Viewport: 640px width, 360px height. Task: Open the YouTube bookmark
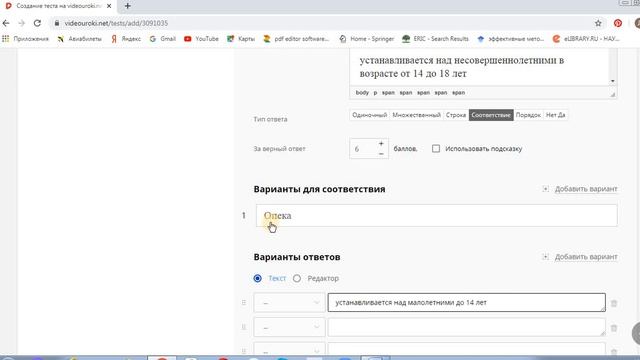pos(201,39)
